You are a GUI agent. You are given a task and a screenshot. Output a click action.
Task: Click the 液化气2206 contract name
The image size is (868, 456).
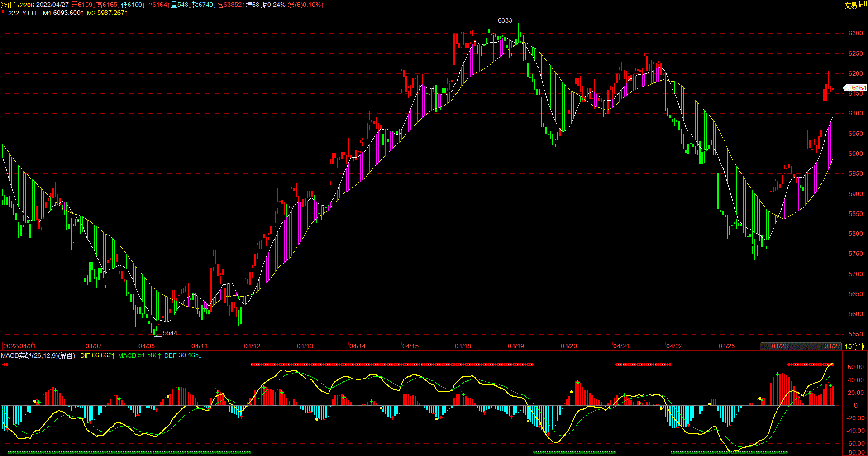pos(18,5)
